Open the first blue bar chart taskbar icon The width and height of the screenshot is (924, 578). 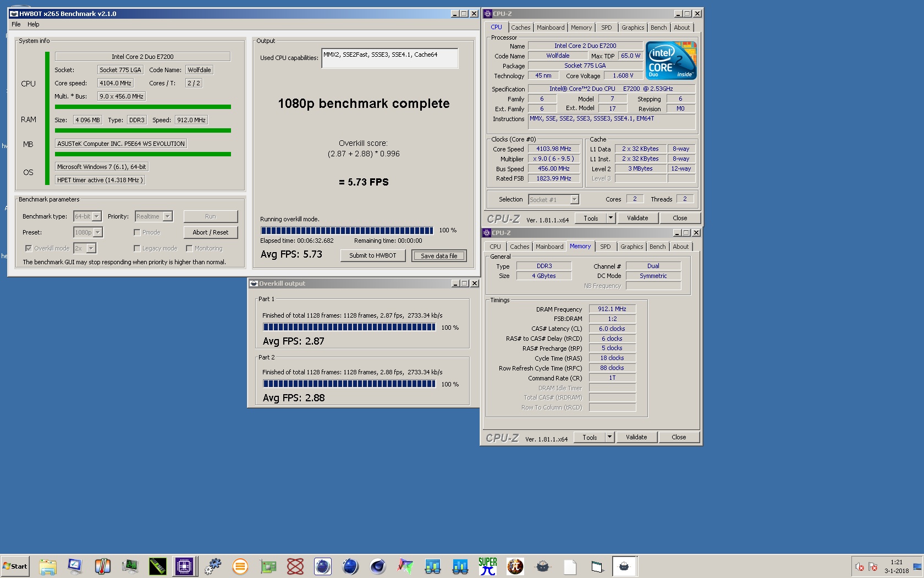pos(433,566)
